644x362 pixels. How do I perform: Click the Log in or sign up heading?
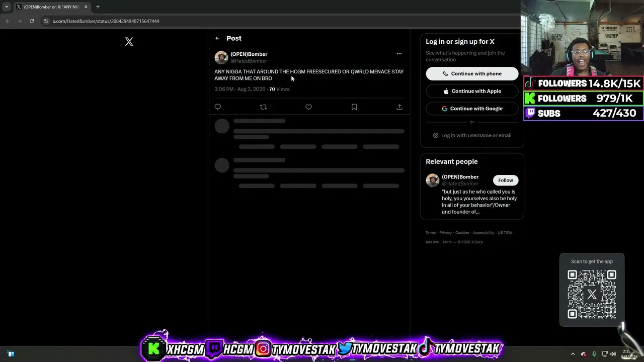460,42
